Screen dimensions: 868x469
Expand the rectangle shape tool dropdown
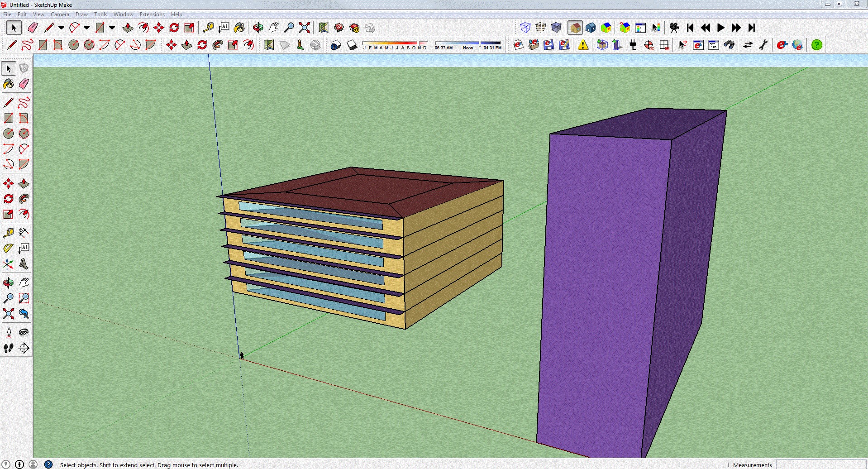point(112,28)
